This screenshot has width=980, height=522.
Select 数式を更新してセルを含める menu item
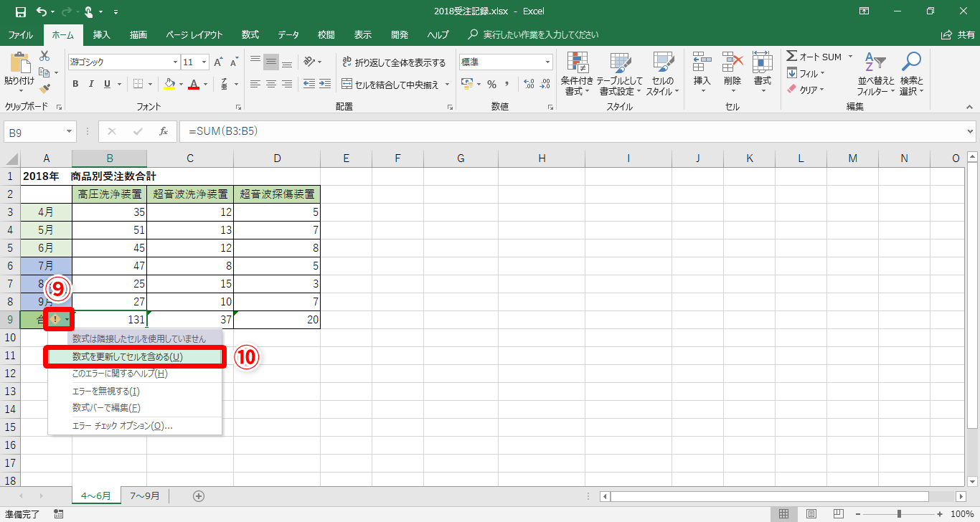click(x=136, y=356)
